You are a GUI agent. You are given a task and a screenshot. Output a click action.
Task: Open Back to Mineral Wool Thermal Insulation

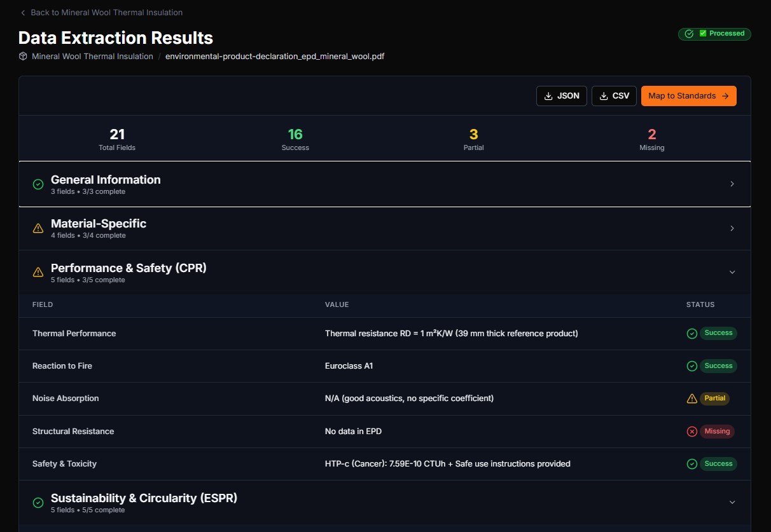tap(106, 12)
